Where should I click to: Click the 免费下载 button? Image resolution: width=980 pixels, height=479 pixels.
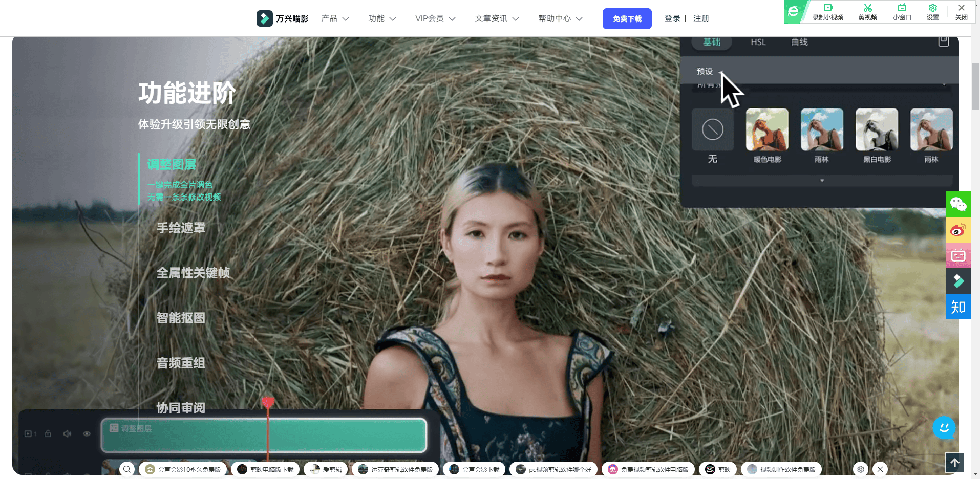[x=627, y=18]
